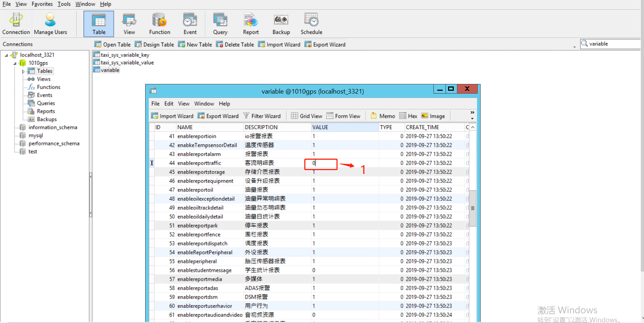The width and height of the screenshot is (644, 323).
Task: Open Import Wizard in variable window
Action: (x=172, y=116)
